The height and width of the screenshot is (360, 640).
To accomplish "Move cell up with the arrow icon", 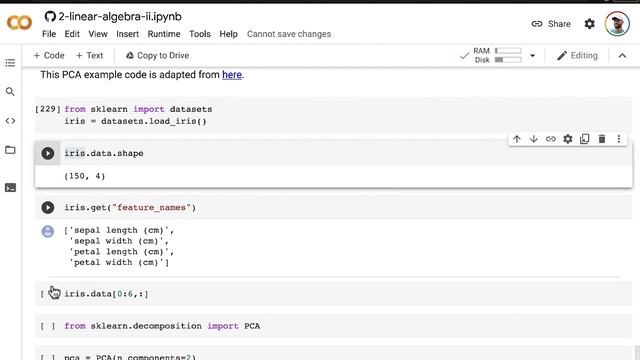I will coord(517,139).
